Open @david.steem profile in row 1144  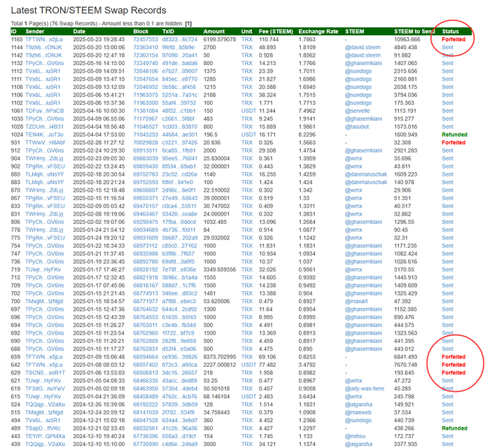363,48
